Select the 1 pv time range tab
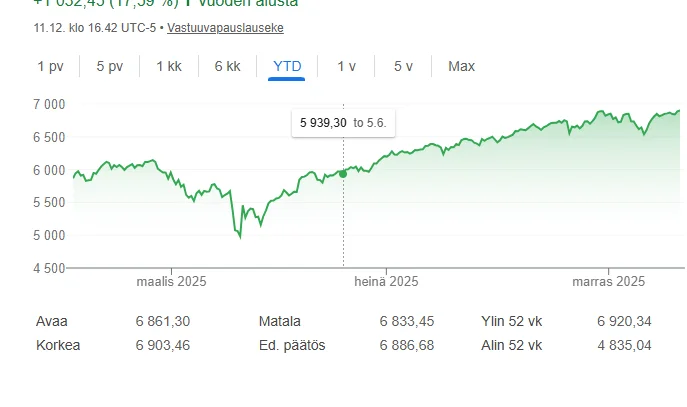This screenshot has height=407, width=687. point(50,66)
